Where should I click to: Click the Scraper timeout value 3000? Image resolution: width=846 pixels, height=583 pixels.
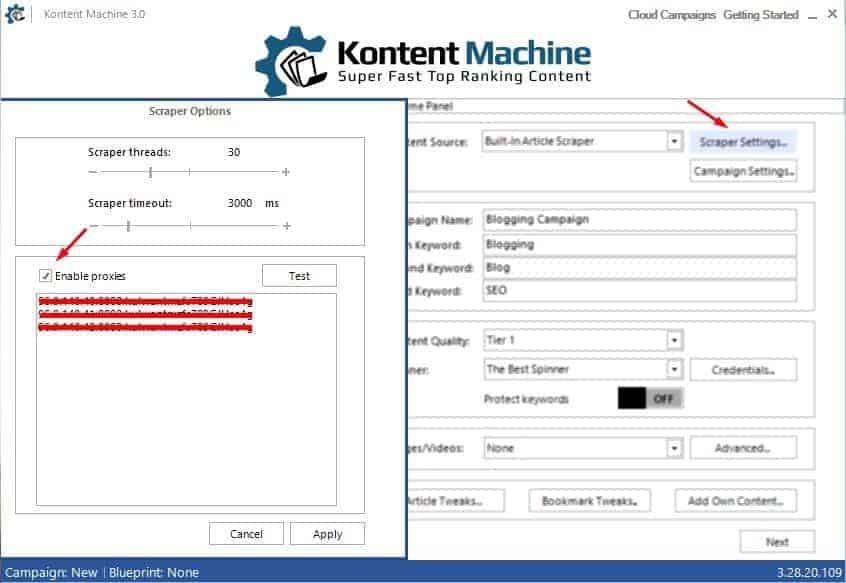[x=240, y=203]
